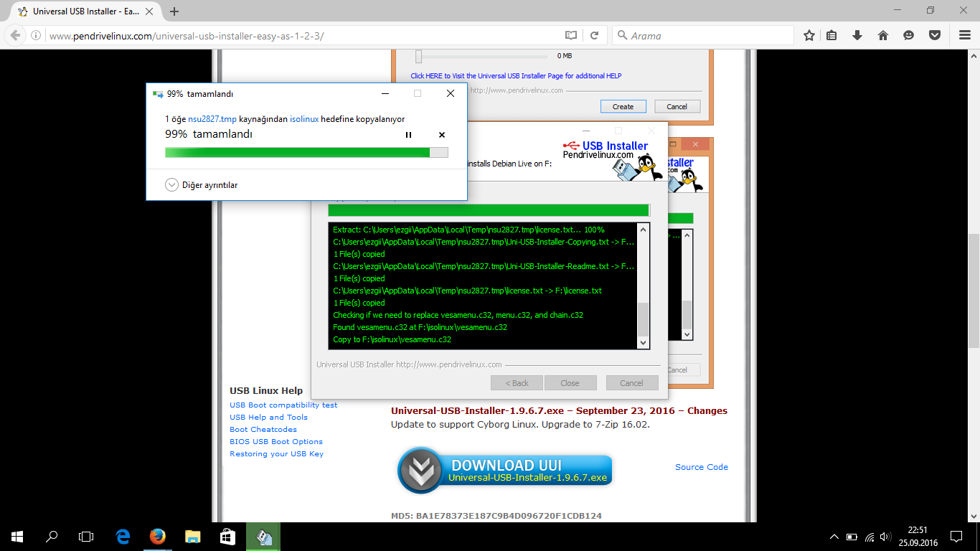Click the Arama search box
This screenshot has height=551, width=980.
pyautogui.click(x=703, y=35)
